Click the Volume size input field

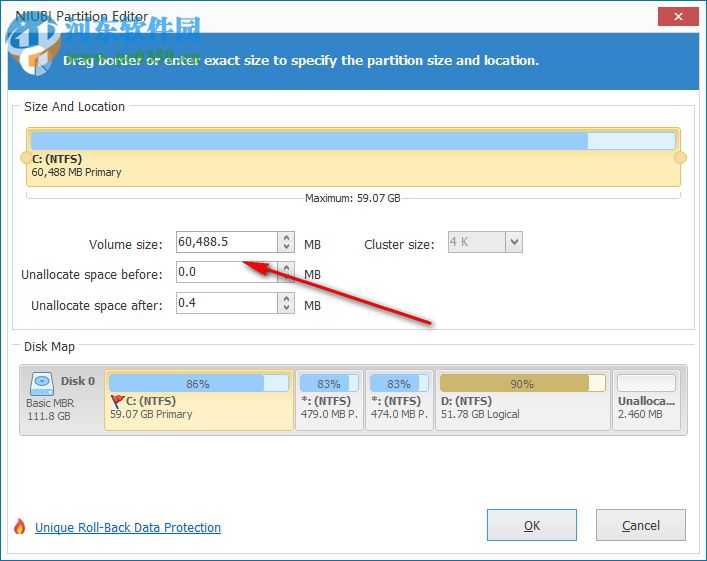point(227,242)
